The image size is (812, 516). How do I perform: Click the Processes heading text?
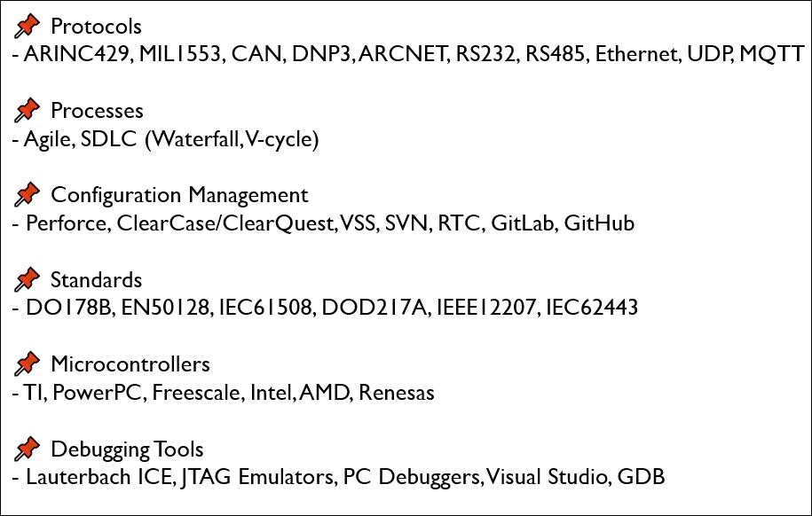(97, 111)
